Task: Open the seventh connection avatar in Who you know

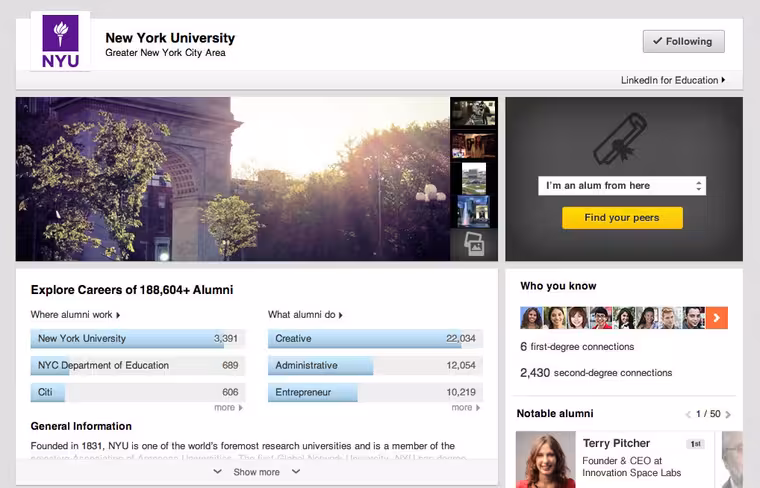Action: pyautogui.click(x=671, y=318)
